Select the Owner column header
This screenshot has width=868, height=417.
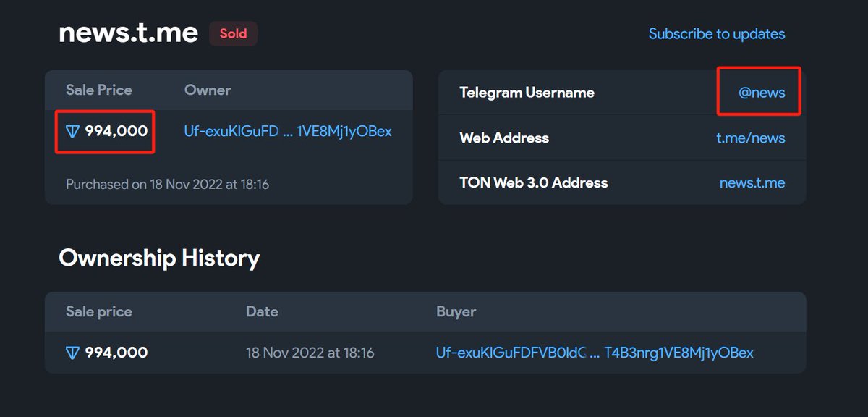[208, 90]
